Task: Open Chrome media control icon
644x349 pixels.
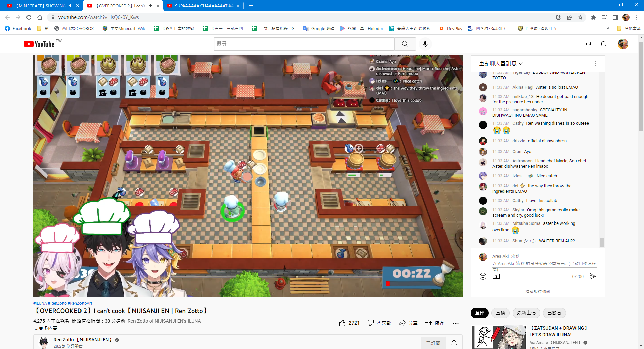Action: point(604,17)
